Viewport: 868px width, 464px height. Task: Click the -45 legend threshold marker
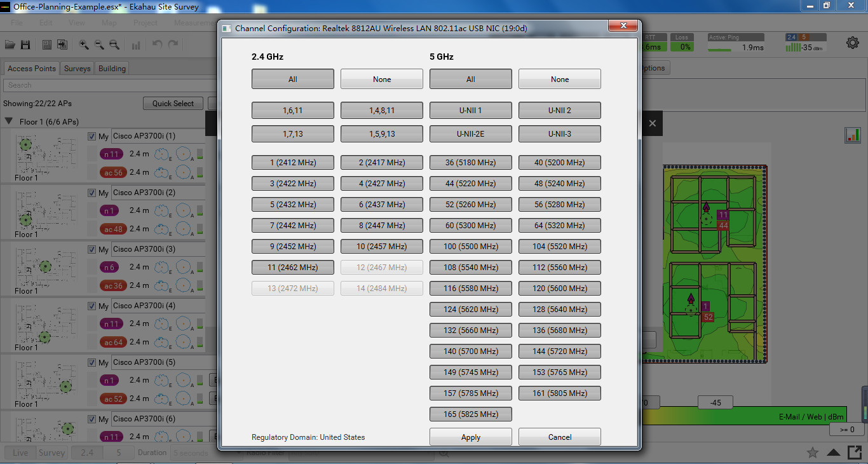pos(715,402)
